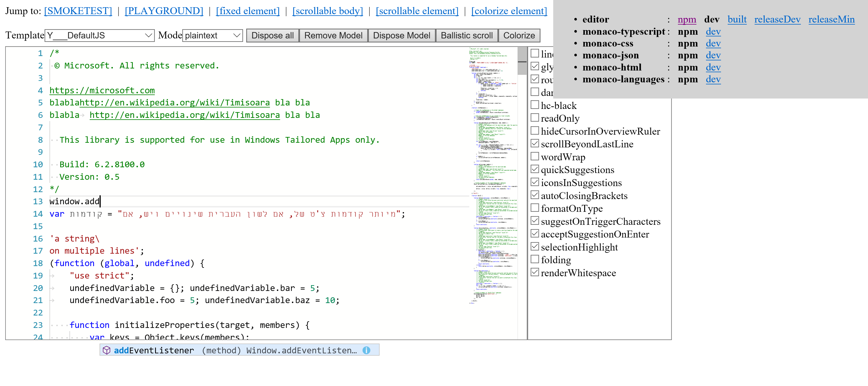Screen dimensions: 868x386
Task: Enable the folding option
Action: coord(535,259)
